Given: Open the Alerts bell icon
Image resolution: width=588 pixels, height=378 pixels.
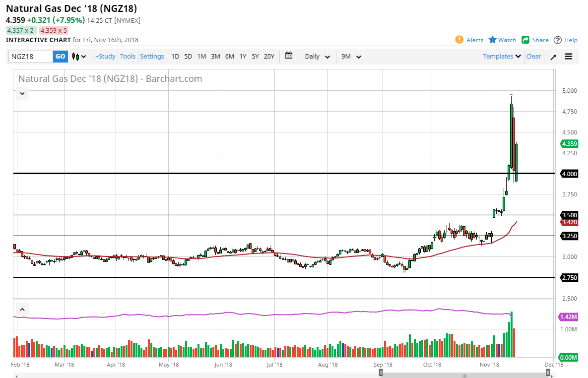Looking at the screenshot, I should 459,40.
